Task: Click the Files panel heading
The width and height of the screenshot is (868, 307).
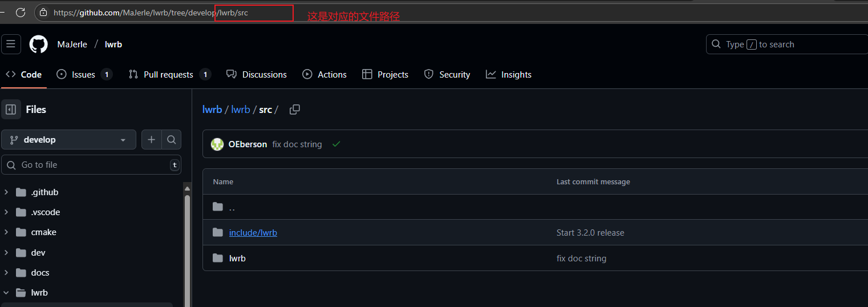Action: point(36,110)
